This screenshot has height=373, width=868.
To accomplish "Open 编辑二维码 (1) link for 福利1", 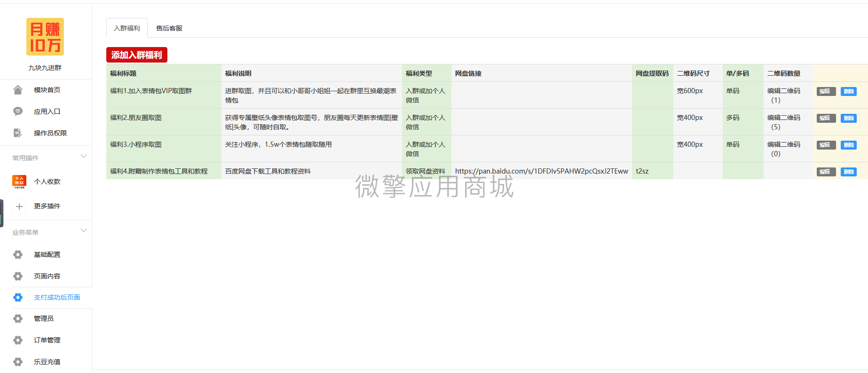I will [784, 95].
